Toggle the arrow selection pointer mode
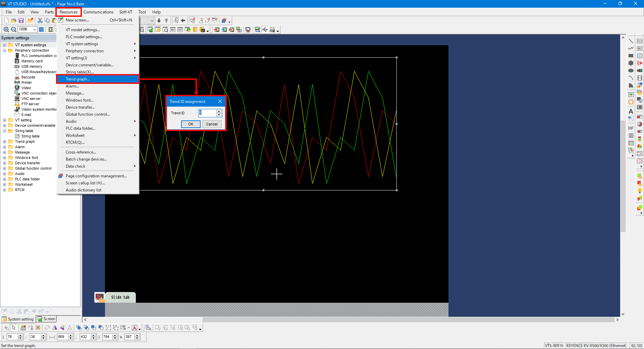 pos(14,328)
